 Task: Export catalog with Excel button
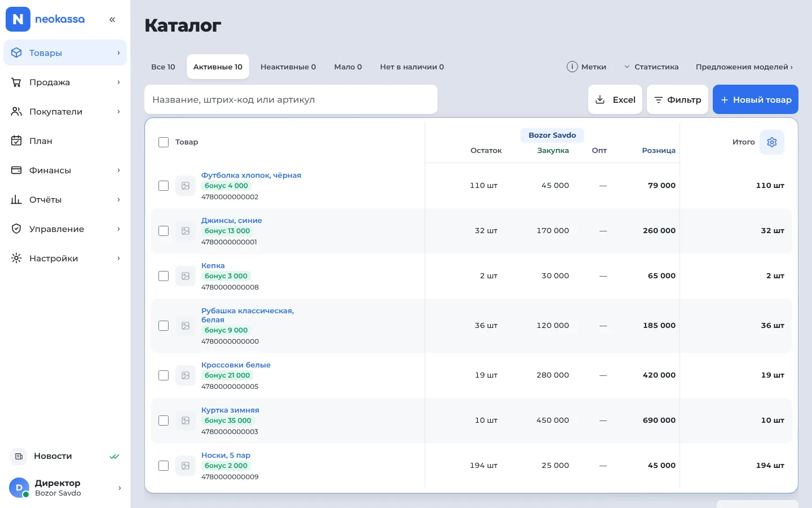(x=615, y=99)
